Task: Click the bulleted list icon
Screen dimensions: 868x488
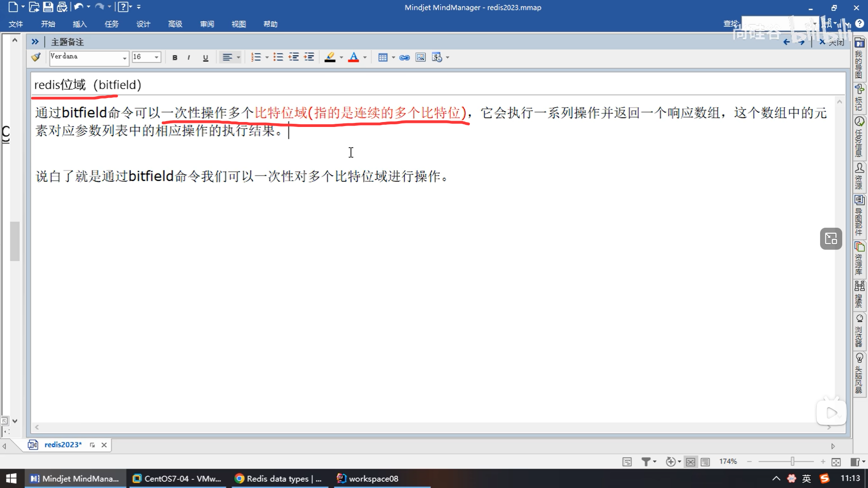Action: click(278, 57)
